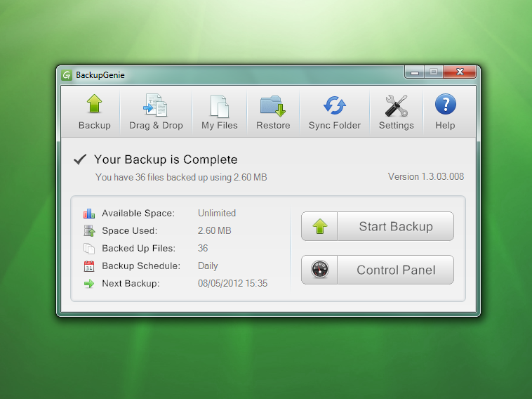Click the BackupGenie logo in the title bar
This screenshot has width=532, height=399.
click(67, 75)
